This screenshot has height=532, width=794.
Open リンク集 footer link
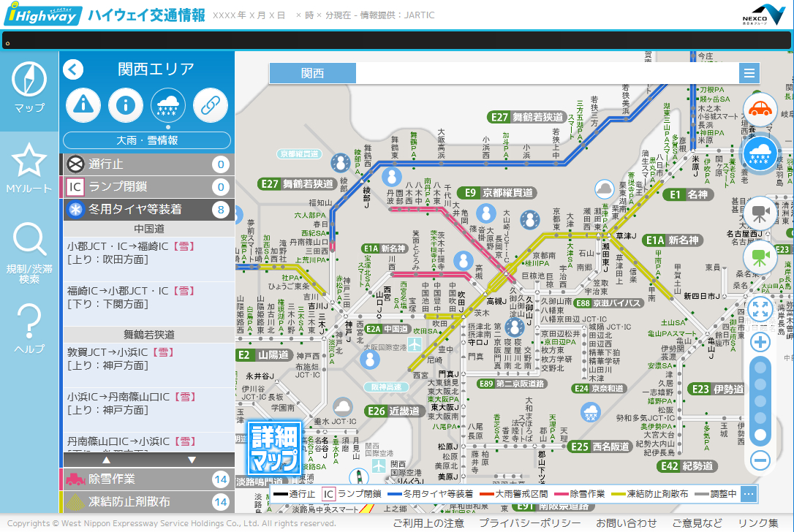758,523
